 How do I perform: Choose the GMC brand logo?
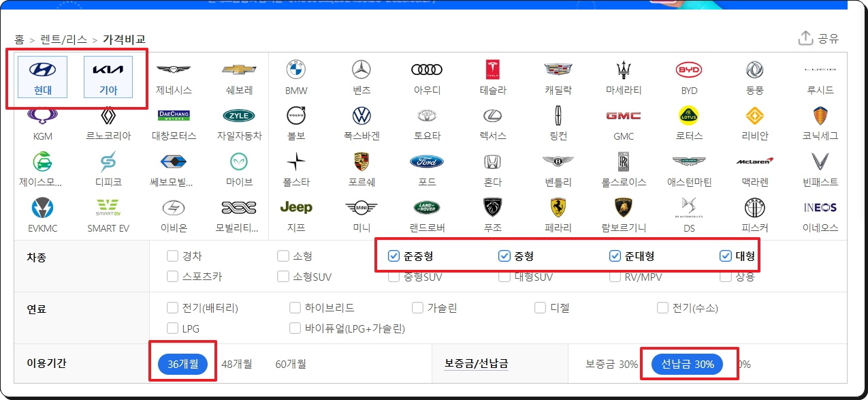pos(624,116)
